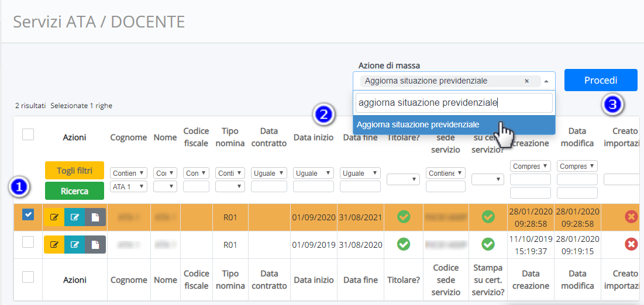The height and width of the screenshot is (305, 644).
Task: Click yellow edit icon in 01/09/2020 row
Action: point(54,217)
